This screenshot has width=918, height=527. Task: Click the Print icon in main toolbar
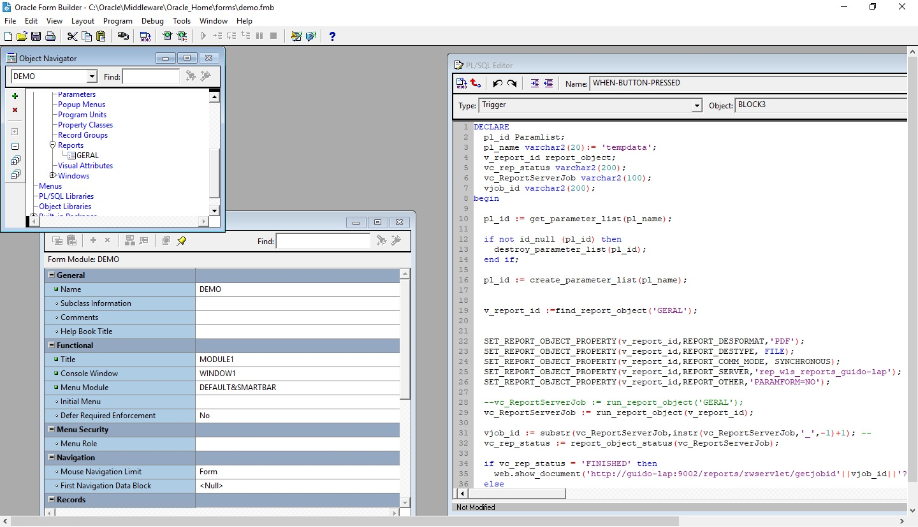coord(49,36)
